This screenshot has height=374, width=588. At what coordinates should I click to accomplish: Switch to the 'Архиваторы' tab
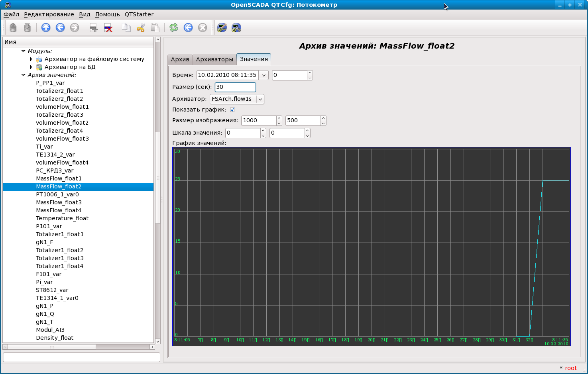tap(214, 59)
